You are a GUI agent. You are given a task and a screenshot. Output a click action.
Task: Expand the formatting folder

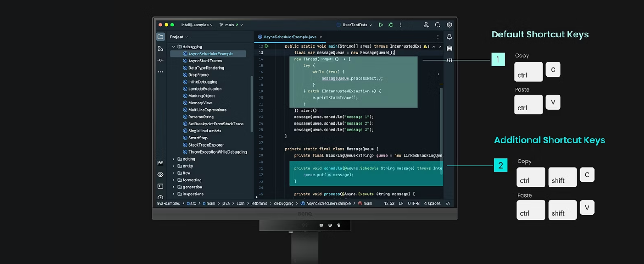point(174,180)
